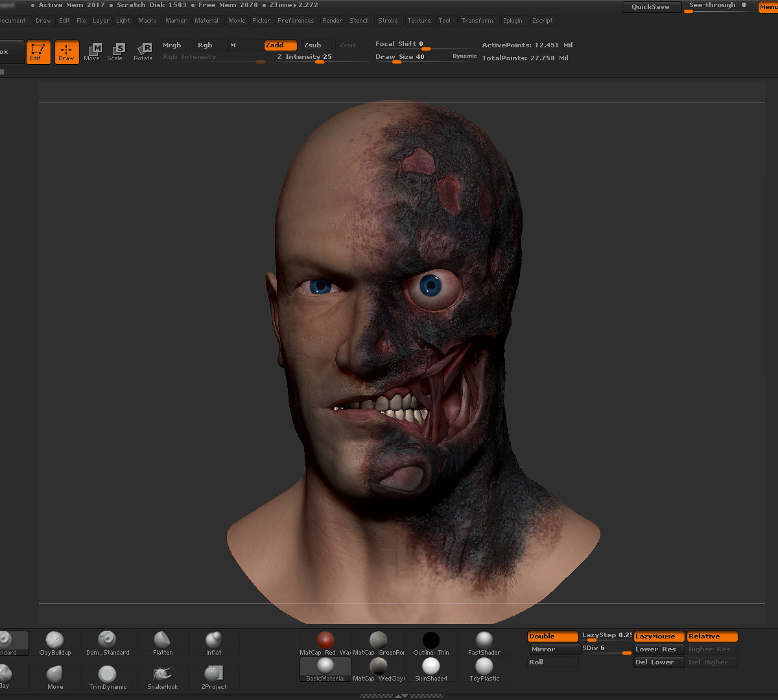Open the Preferences menu
Image resolution: width=778 pixels, height=700 pixels.
[296, 21]
